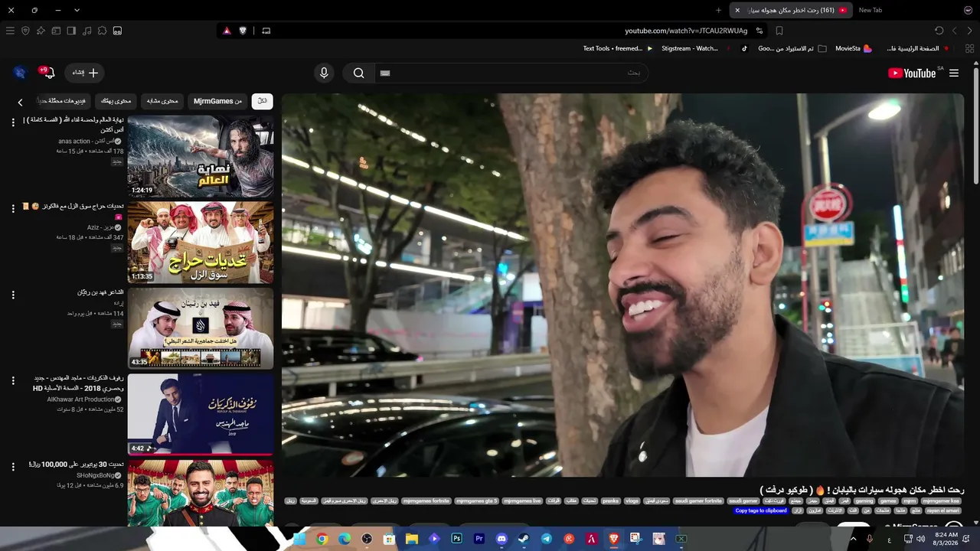This screenshot has height=551, width=980.
Task: Select the 'من MjrmGames' filter chip
Action: pos(217,101)
